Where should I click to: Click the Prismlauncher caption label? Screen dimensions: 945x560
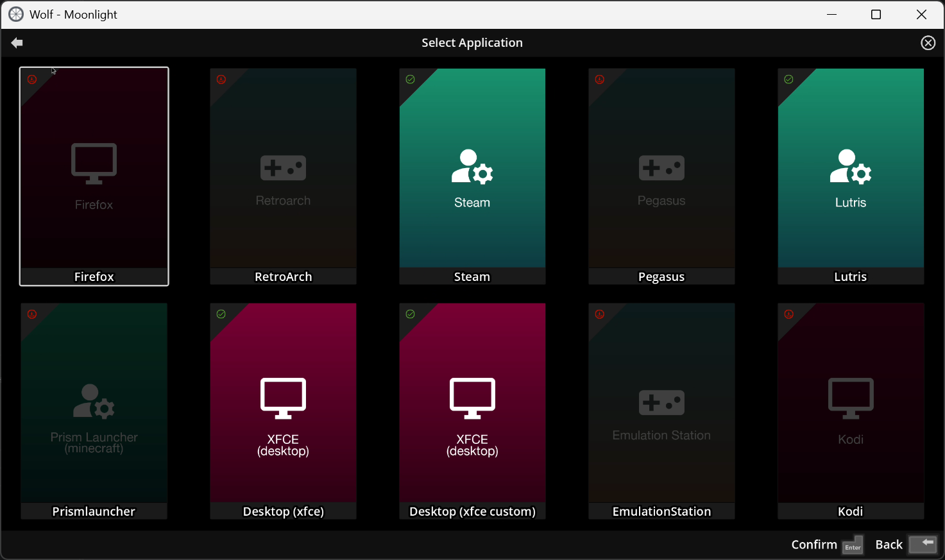click(x=94, y=511)
